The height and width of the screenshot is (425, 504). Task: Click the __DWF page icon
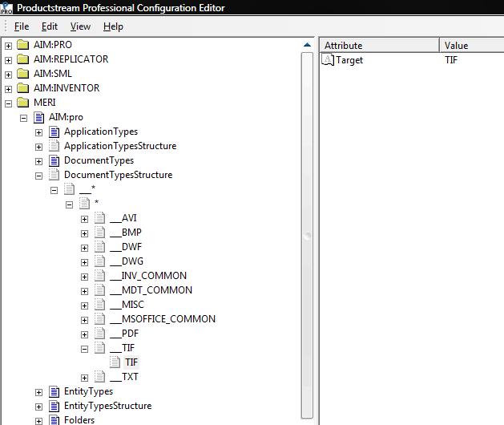99,247
